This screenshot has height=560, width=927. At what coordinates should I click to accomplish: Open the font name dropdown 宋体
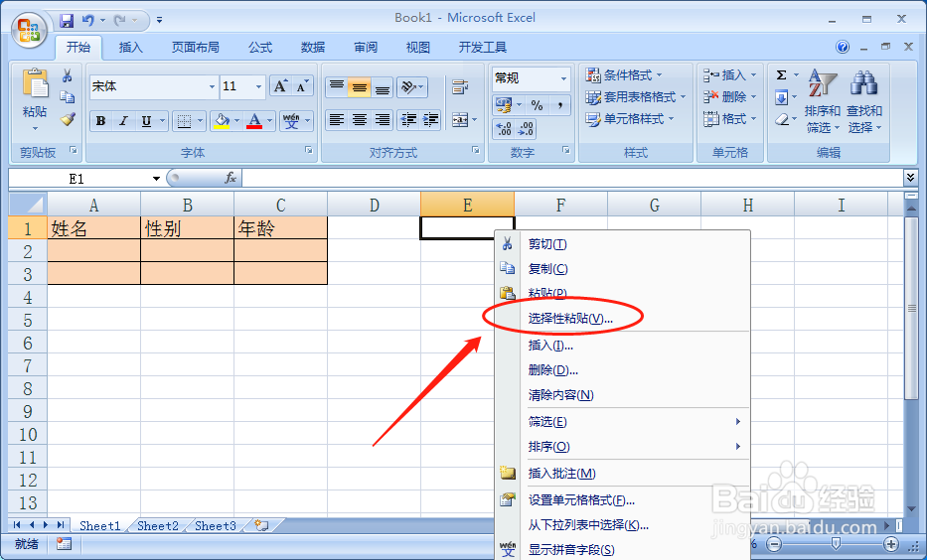point(212,86)
